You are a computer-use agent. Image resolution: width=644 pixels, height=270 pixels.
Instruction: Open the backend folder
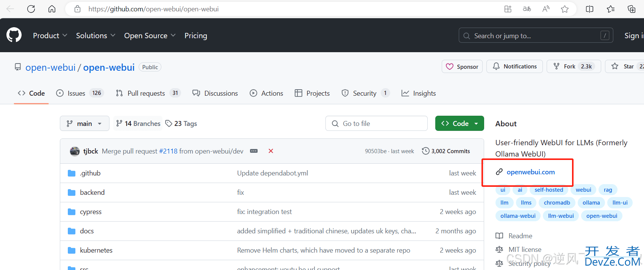[x=92, y=192]
